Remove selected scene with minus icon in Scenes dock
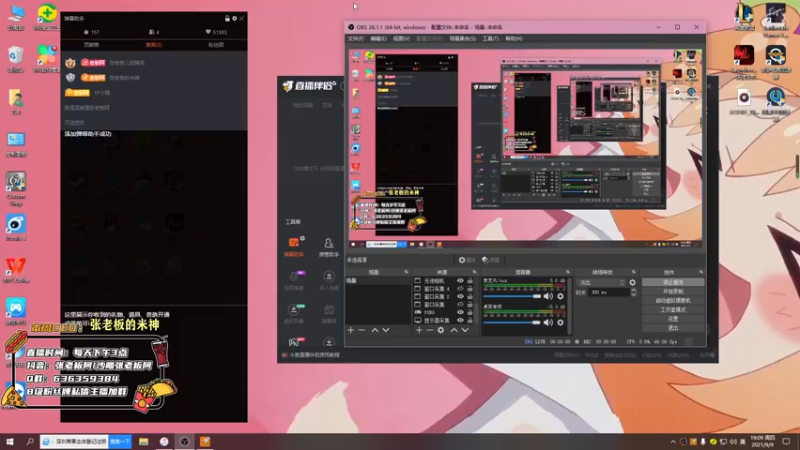 tap(362, 330)
